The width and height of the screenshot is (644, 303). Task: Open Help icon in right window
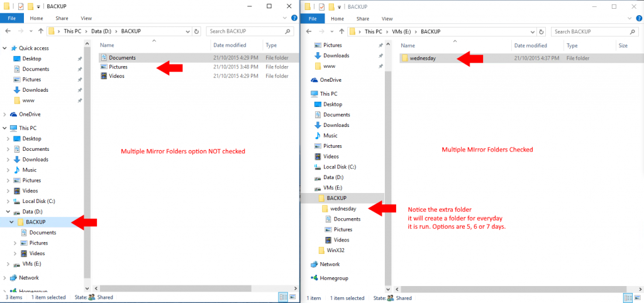click(x=639, y=18)
